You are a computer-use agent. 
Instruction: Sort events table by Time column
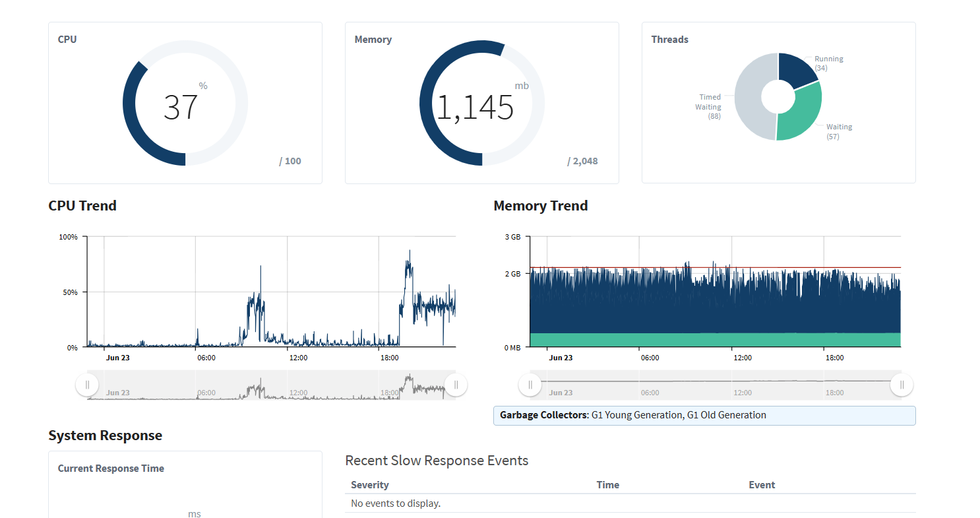[608, 485]
